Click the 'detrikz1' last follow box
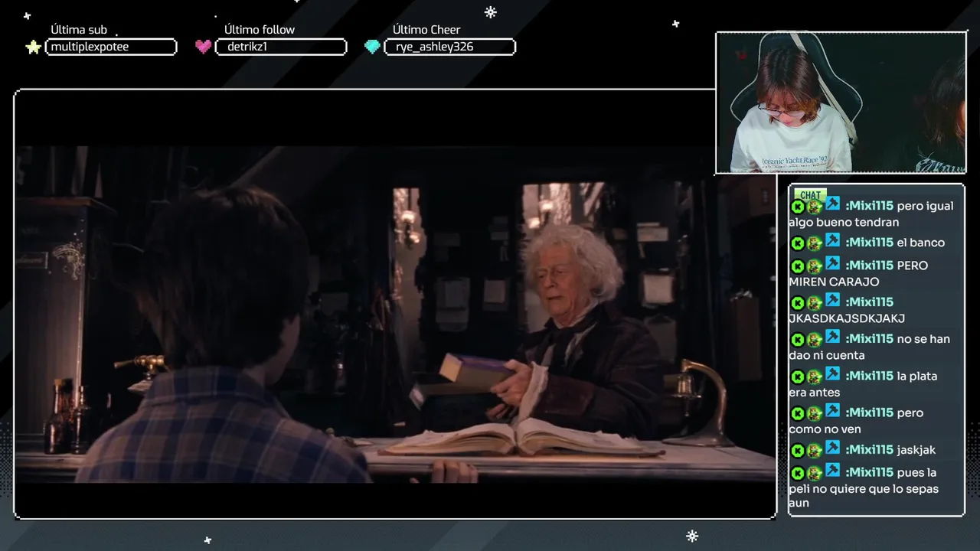Screen dimensions: 980x551 (x=281, y=47)
